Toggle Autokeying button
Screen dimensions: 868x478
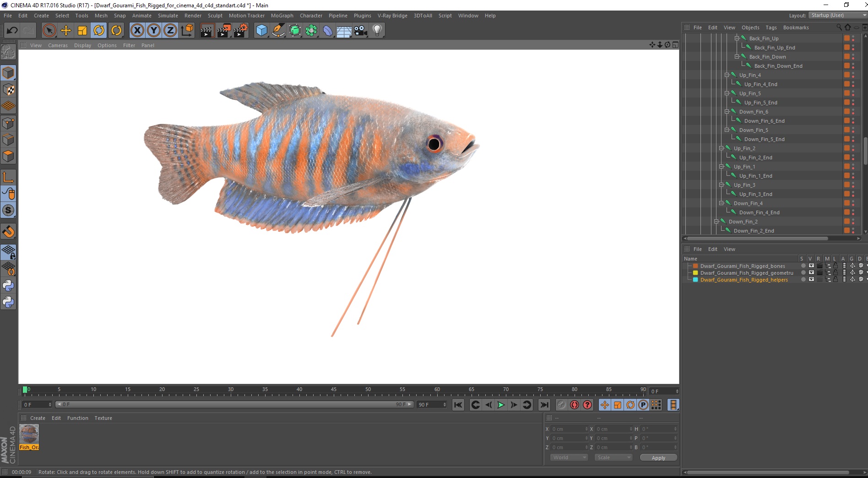[574, 405]
